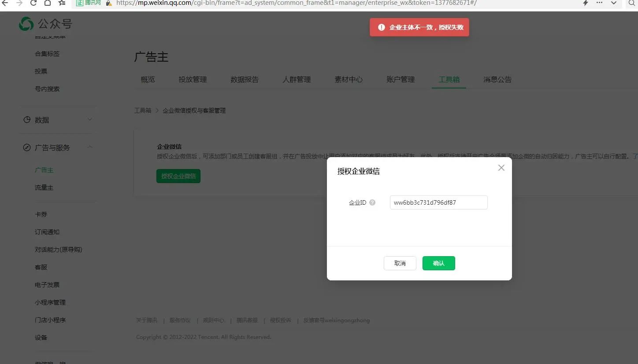638x364 pixels.
Task: Open 号内搜索 in the sidebar
Action: pos(47,89)
